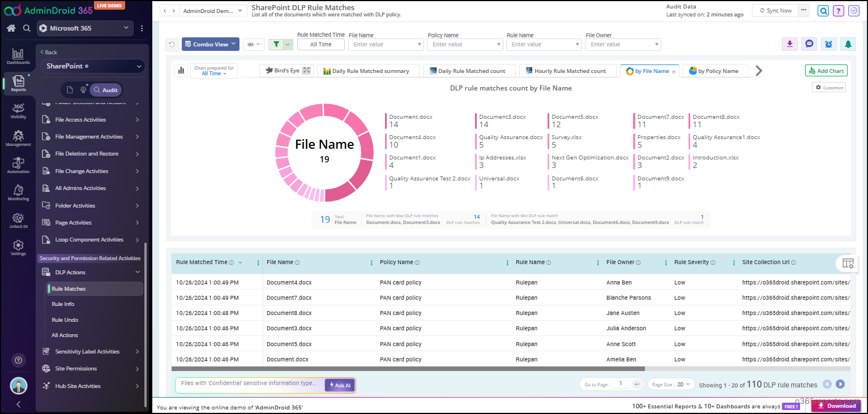Open the Page Size dropdown

(671, 385)
